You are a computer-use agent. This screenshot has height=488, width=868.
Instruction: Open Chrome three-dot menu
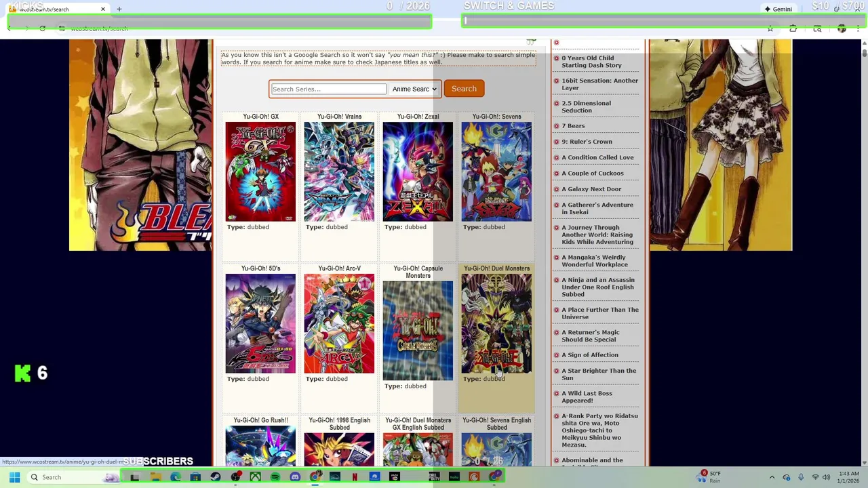click(x=858, y=28)
